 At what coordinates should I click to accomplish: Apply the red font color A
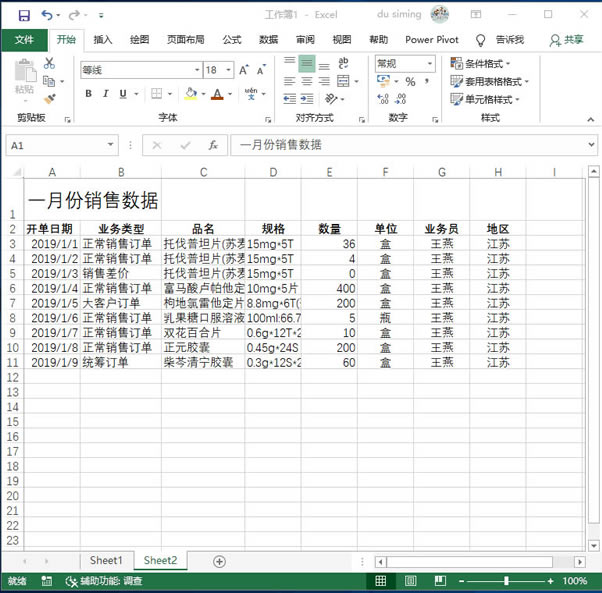tap(217, 93)
